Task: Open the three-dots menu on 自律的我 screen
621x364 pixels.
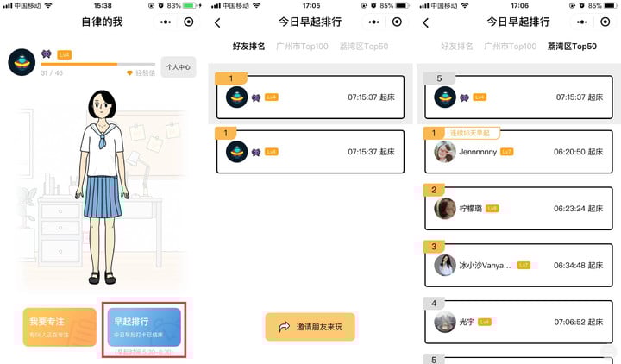Action: 166,22
